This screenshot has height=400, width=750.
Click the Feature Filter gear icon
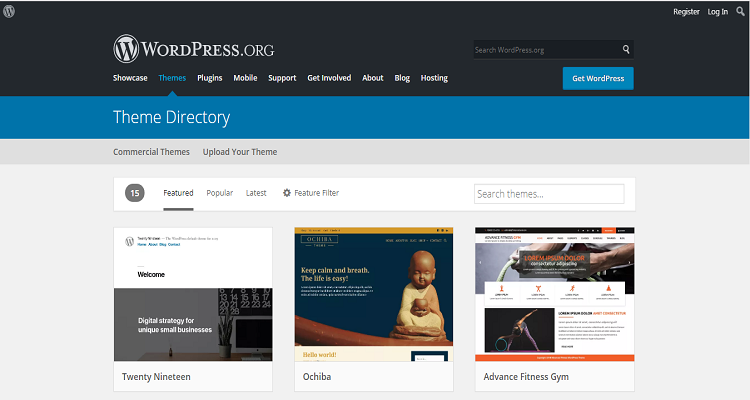287,193
